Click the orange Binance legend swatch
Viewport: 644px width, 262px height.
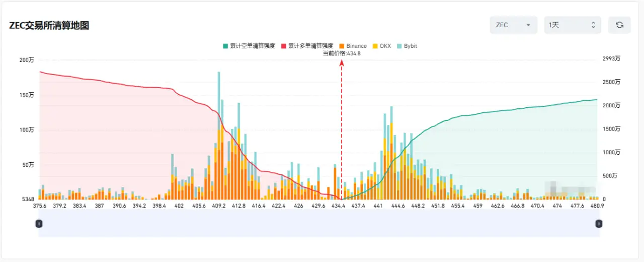click(x=342, y=46)
